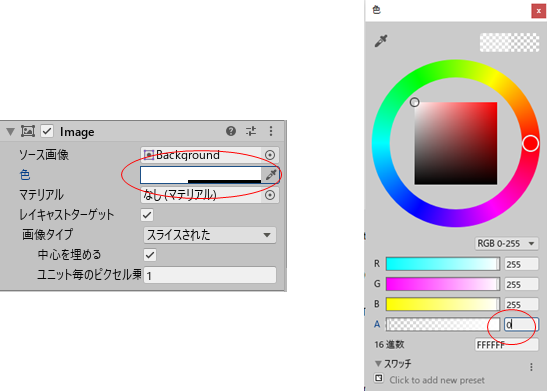Image resolution: width=547 pixels, height=391 pixels.
Task: Click the 16 進数 hex field FFFFFF
Action: coord(506,345)
